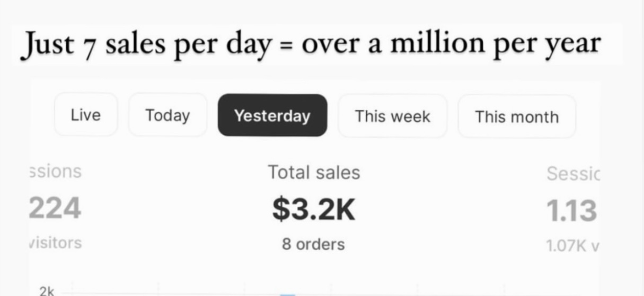Viewport: 644px width, 296px height.
Task: Click the 224 sessions value
Action: tap(55, 208)
